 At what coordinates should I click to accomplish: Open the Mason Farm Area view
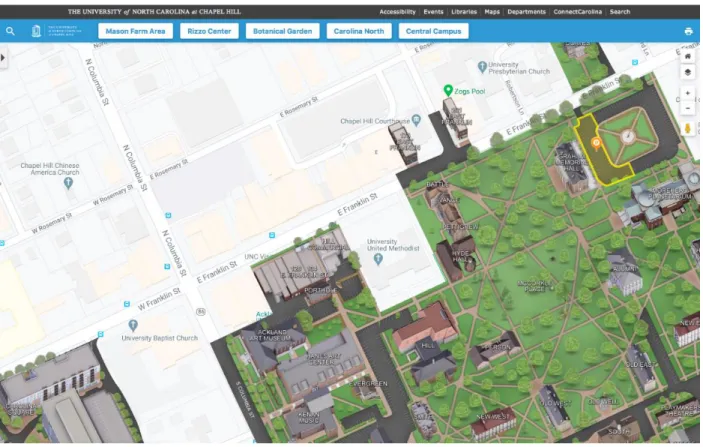(135, 31)
